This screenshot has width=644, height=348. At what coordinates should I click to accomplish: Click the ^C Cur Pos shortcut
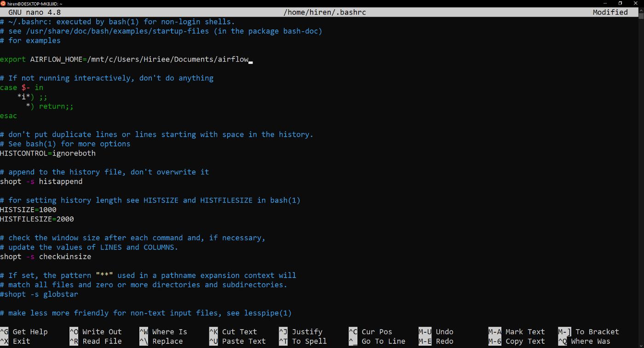(x=370, y=331)
